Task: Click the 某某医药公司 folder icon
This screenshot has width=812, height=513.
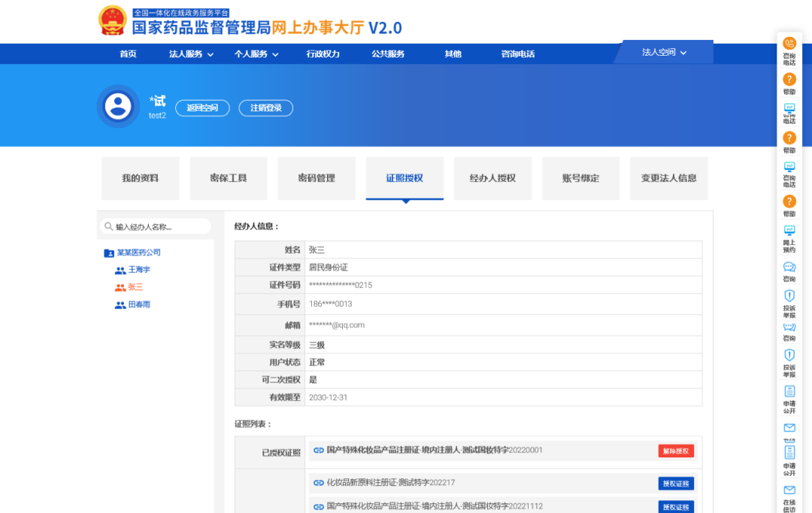Action: coord(109,253)
